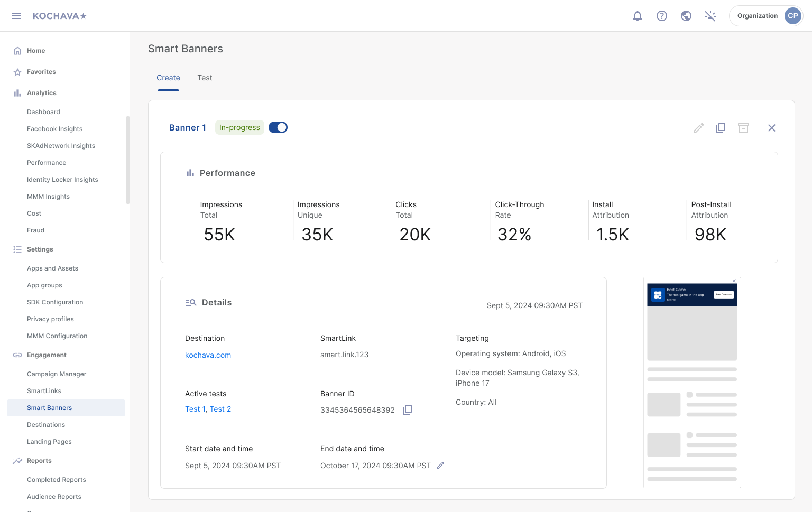Click the Engagement link icon
The image size is (812, 512).
(17, 355)
